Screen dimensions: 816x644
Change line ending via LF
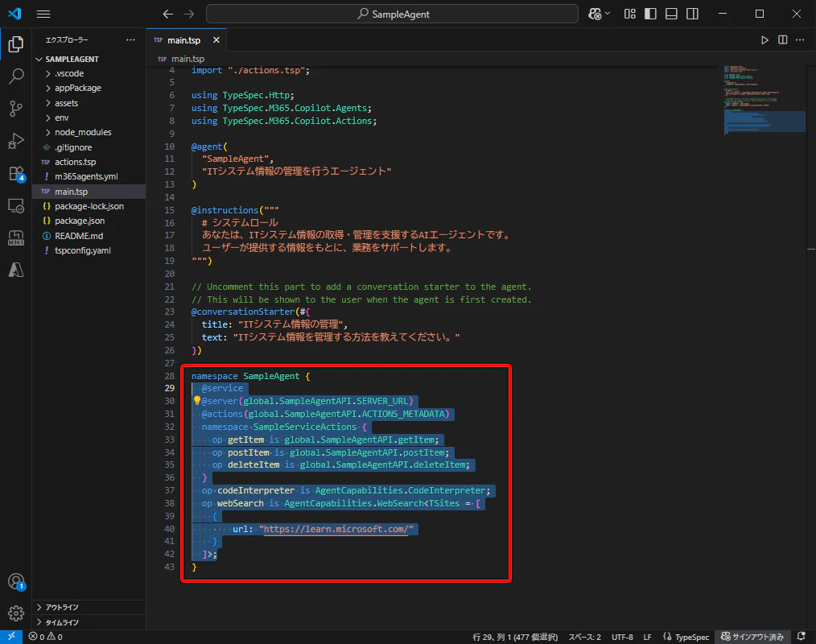click(x=647, y=637)
